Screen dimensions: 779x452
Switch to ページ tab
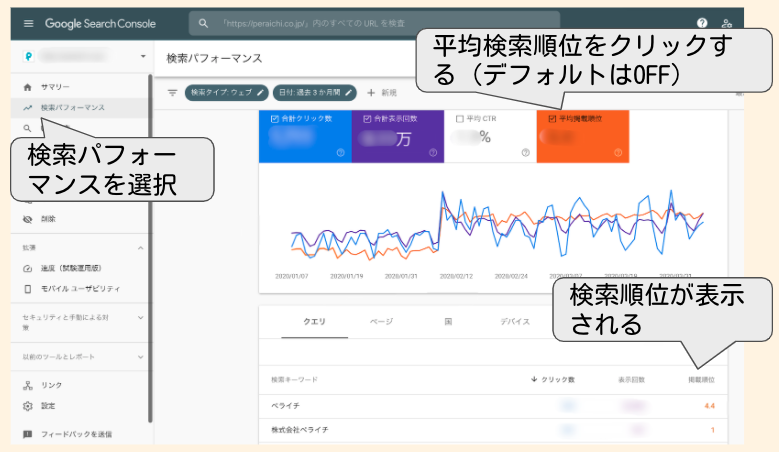tap(381, 322)
